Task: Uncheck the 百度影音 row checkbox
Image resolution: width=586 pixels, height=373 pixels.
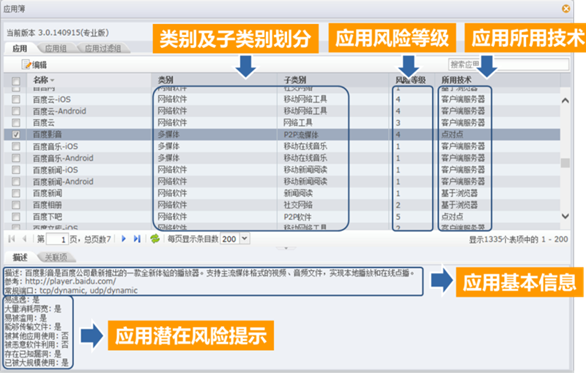Action: coord(16,135)
